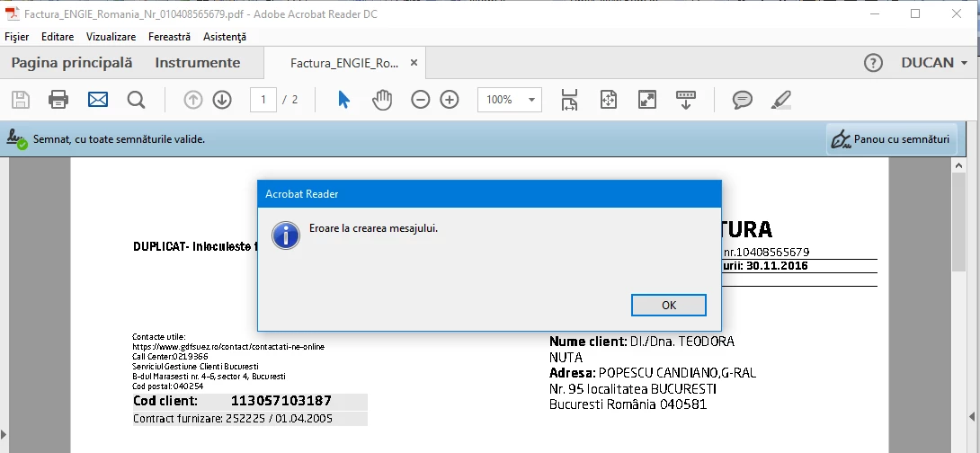This screenshot has height=453, width=980.
Task: Maximize the Acrobat Reader window
Action: tap(915, 13)
